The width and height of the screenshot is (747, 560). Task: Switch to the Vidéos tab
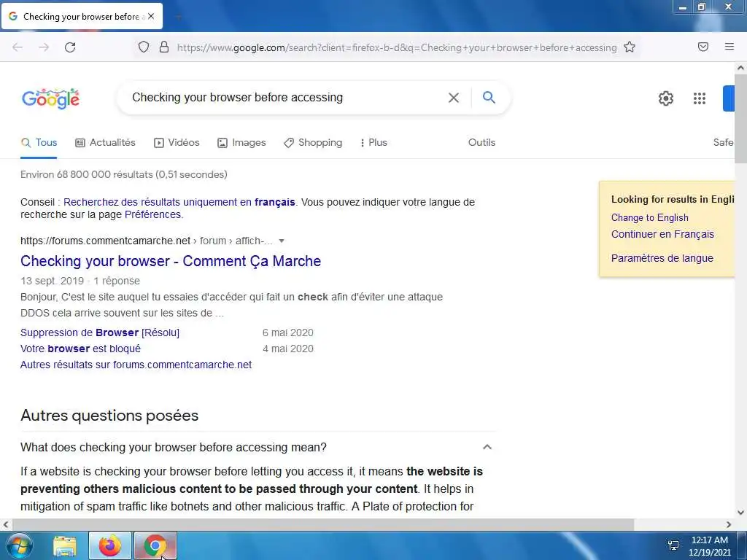(x=177, y=142)
